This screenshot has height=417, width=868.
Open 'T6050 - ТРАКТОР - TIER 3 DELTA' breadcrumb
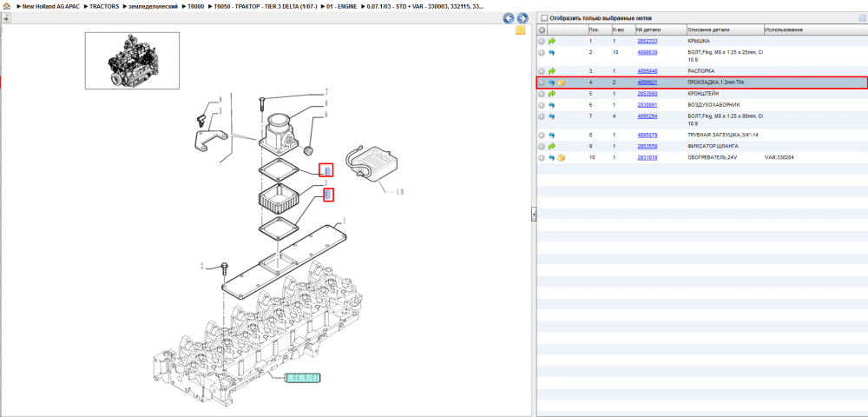tap(265, 7)
